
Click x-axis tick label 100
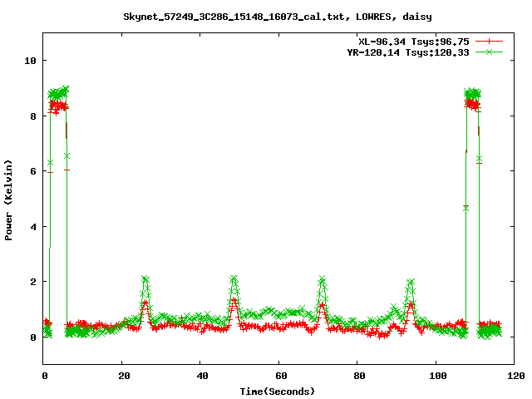(438, 376)
